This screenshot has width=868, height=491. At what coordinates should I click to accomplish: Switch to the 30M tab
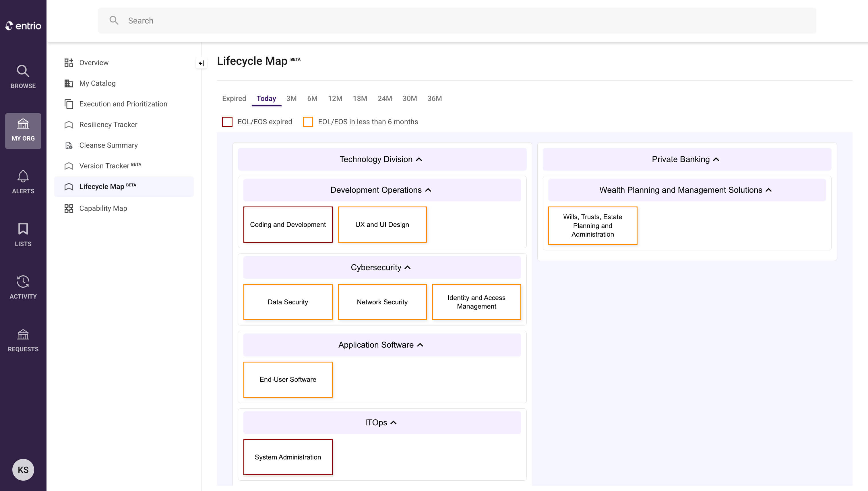409,98
